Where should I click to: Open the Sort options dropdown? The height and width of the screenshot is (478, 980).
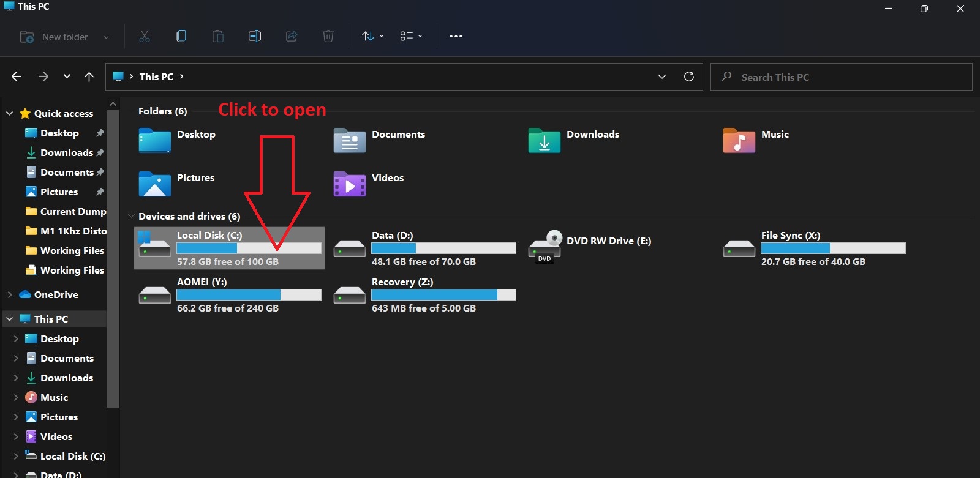point(372,37)
